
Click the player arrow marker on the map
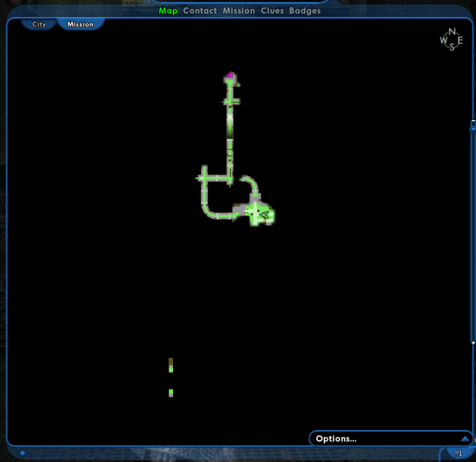click(262, 214)
